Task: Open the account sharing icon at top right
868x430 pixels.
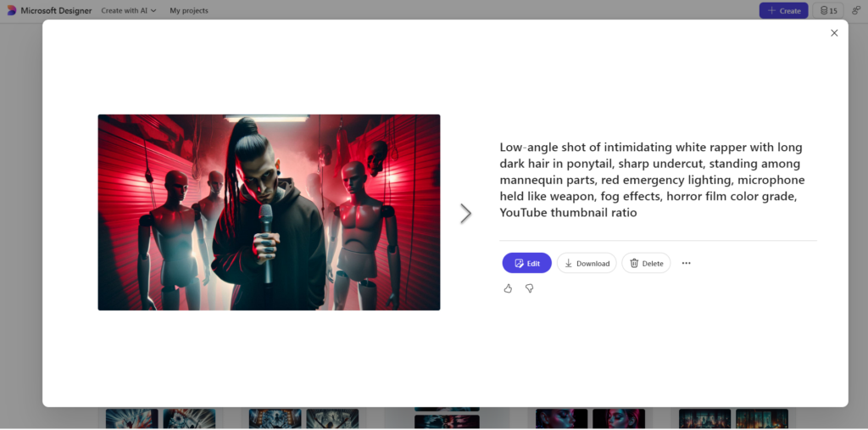Action: [x=856, y=10]
